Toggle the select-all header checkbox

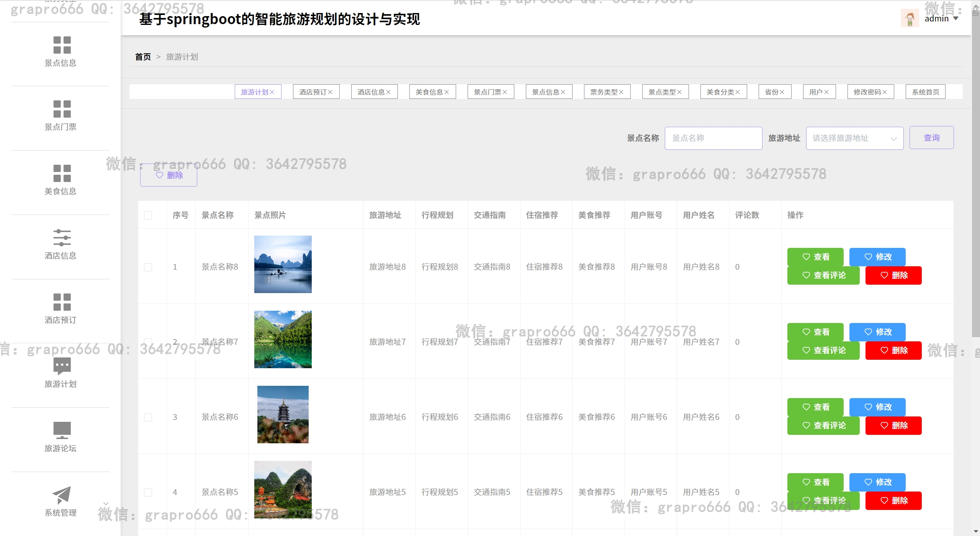148,215
